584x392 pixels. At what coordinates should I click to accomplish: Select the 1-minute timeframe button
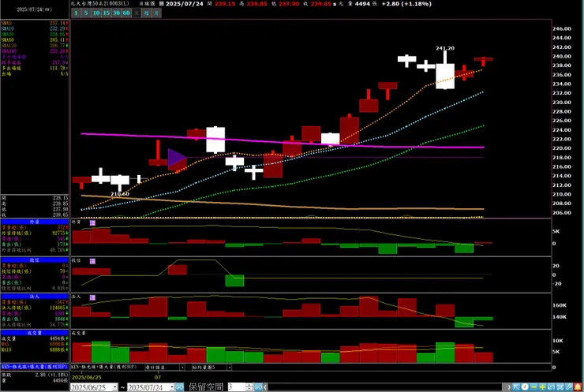[x=76, y=13]
